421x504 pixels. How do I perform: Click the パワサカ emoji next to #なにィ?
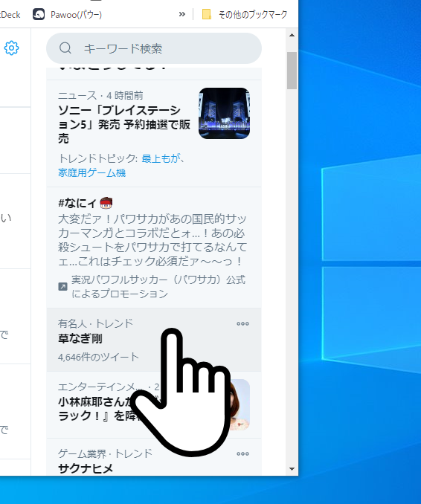coord(106,203)
